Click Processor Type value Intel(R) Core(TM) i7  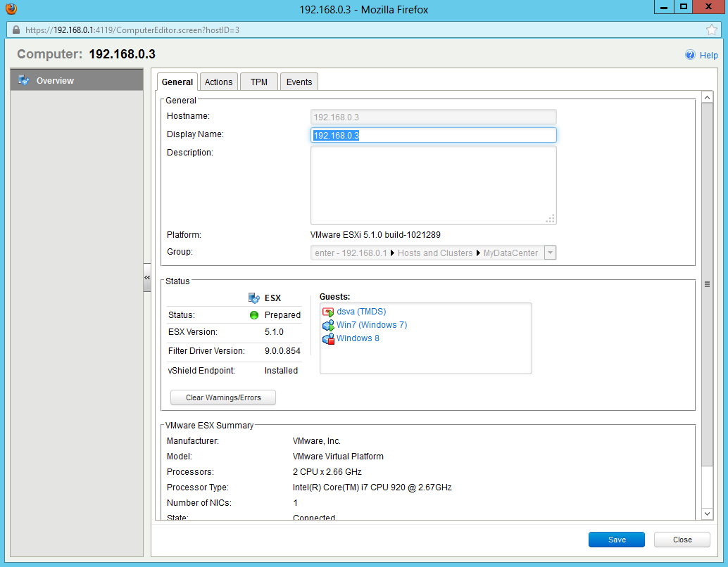coord(372,488)
